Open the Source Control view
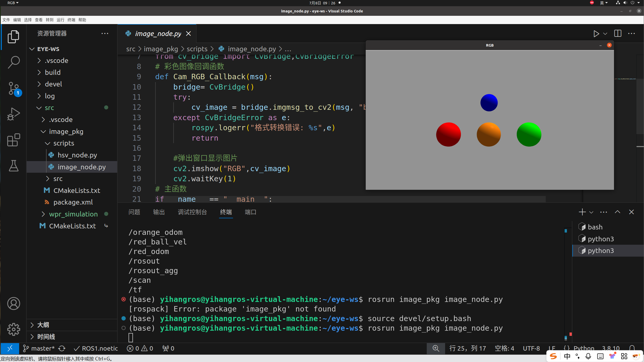This screenshot has height=362, width=644. click(13, 88)
